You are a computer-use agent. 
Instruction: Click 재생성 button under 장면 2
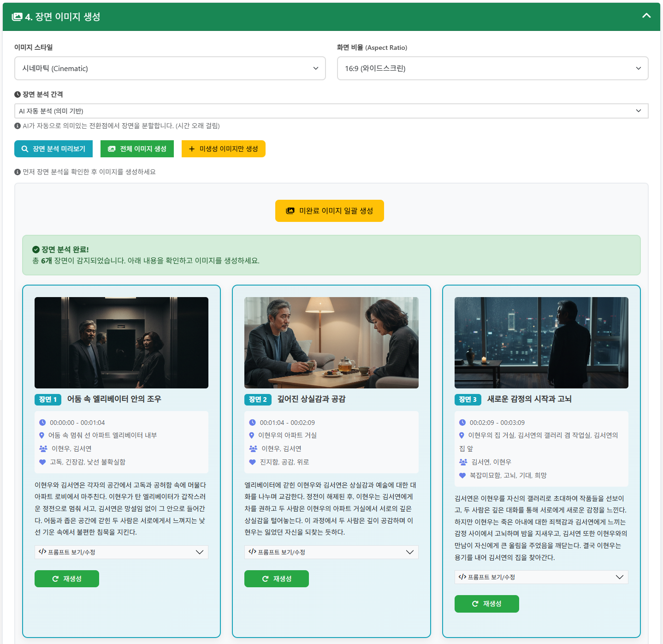click(x=277, y=579)
